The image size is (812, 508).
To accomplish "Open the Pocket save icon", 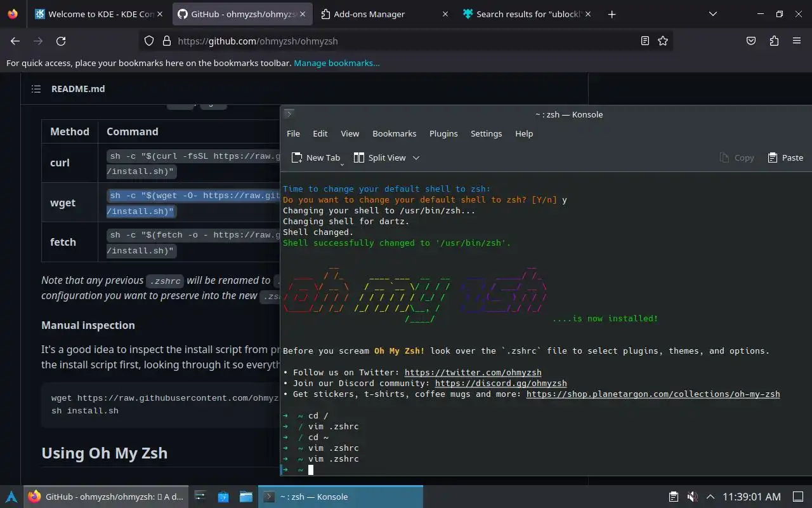I will tap(751, 41).
